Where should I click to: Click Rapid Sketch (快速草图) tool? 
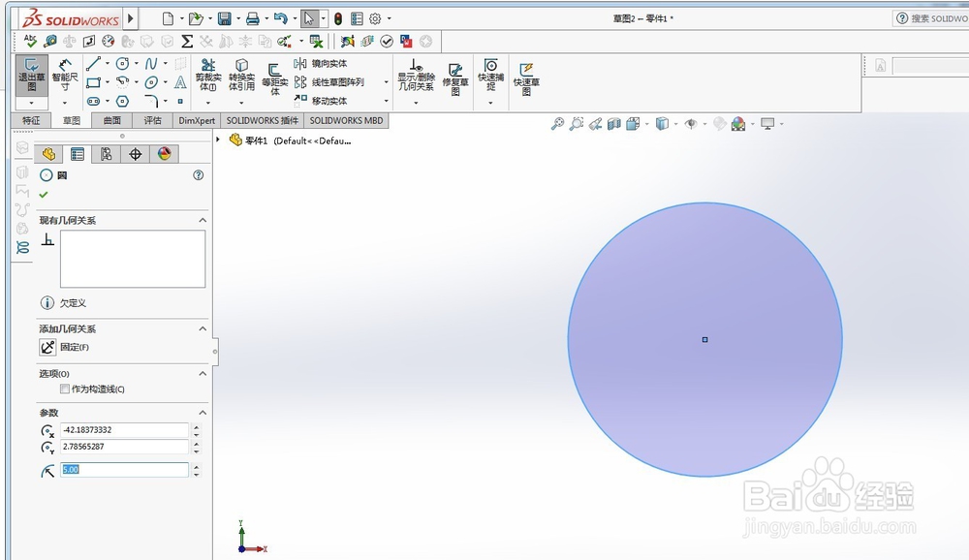click(x=526, y=78)
